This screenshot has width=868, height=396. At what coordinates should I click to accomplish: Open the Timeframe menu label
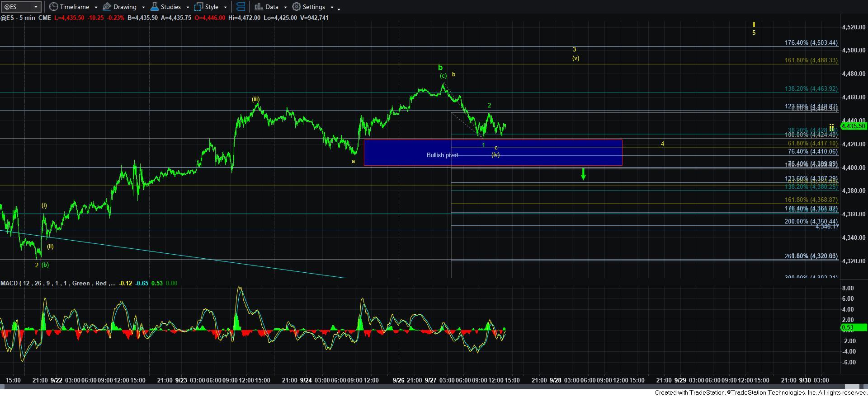point(74,7)
